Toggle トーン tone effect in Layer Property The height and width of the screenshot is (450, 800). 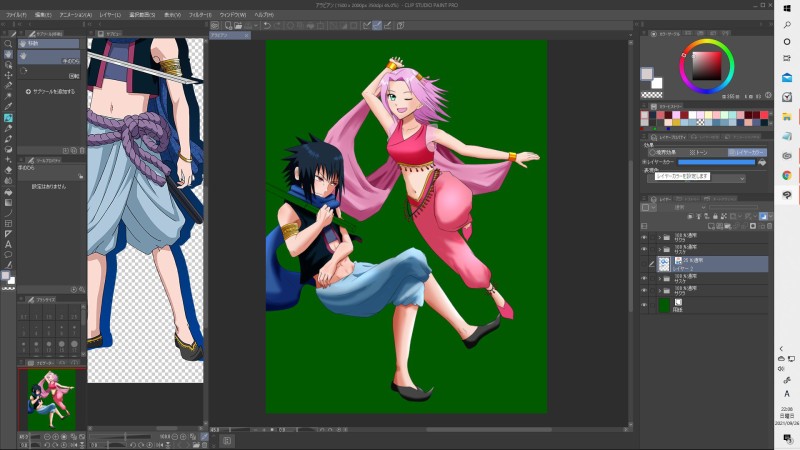click(699, 152)
